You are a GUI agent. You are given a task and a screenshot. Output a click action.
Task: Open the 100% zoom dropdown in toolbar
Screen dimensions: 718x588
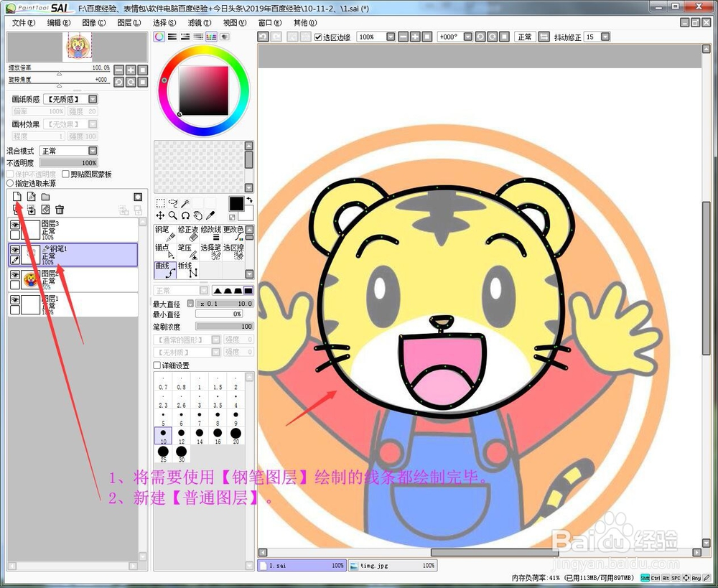coord(391,37)
